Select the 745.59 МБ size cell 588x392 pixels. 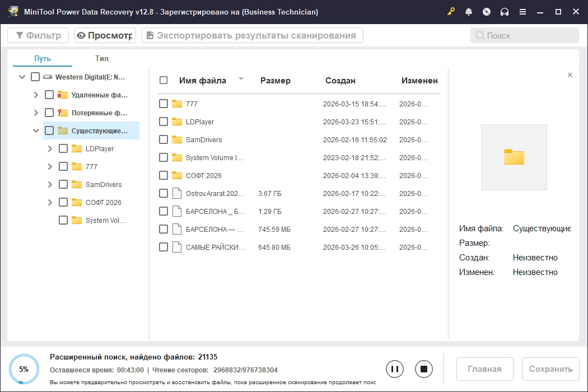coord(274,230)
